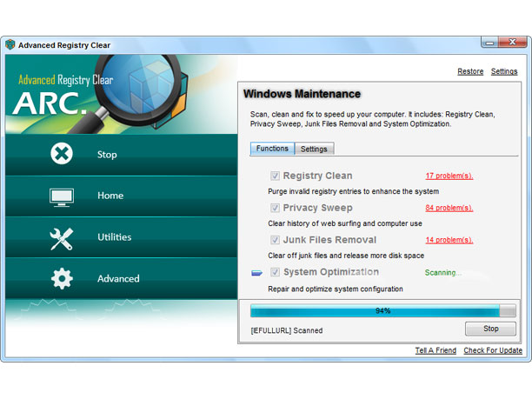
Task: Open Utilities via the wrench icon
Action: 62,238
